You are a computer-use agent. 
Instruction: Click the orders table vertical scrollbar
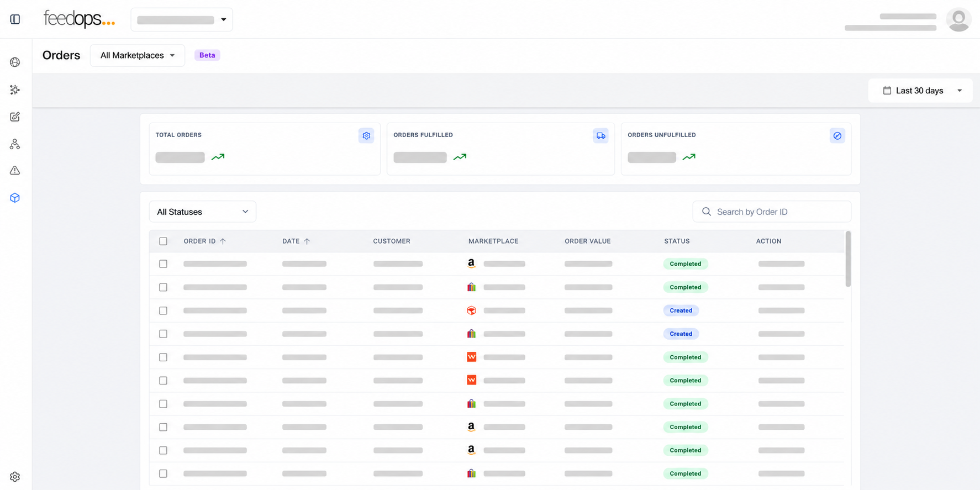848,259
